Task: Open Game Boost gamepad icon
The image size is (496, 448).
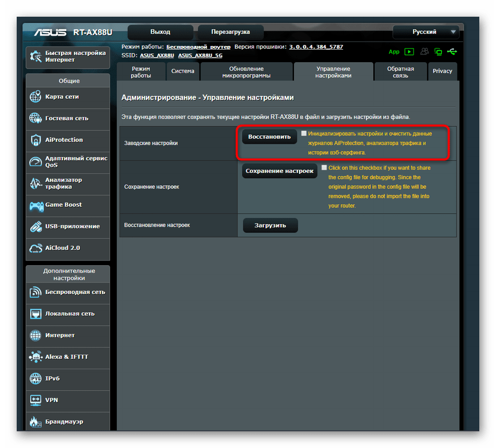Action: pyautogui.click(x=37, y=206)
